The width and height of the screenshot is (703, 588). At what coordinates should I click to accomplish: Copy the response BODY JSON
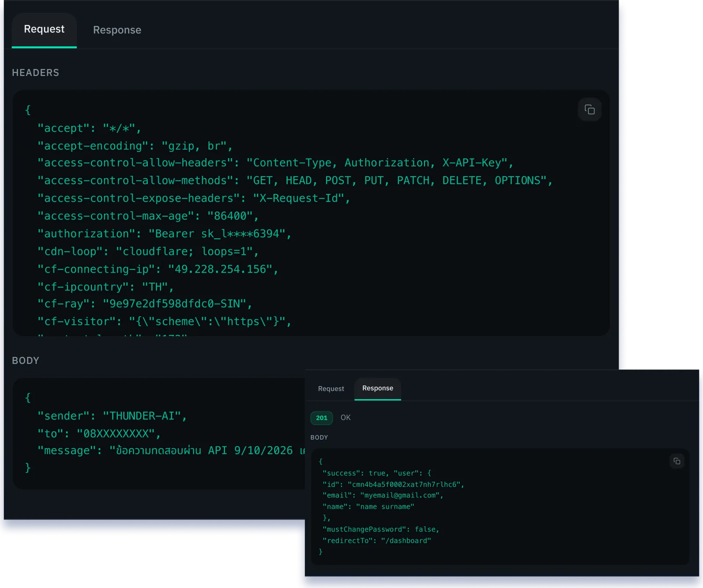(677, 461)
